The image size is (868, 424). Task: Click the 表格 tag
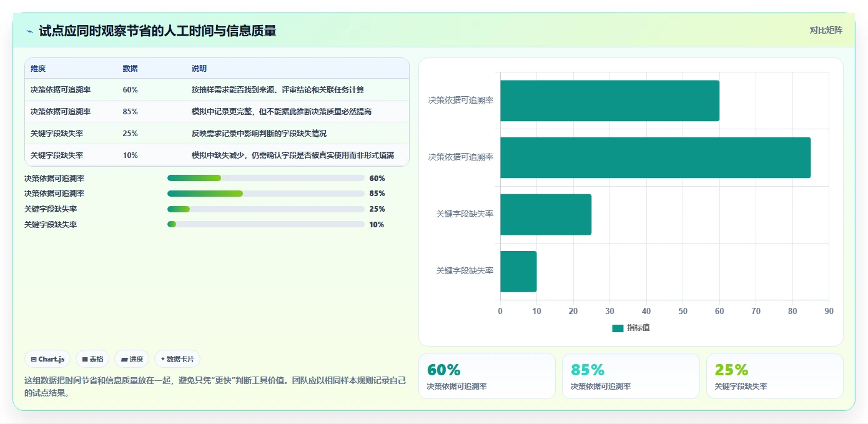(92, 359)
